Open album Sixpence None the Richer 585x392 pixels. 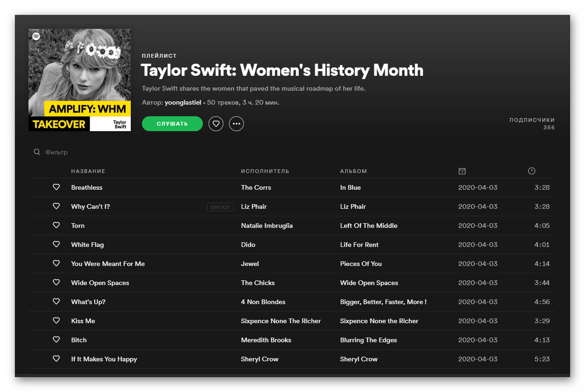click(379, 321)
